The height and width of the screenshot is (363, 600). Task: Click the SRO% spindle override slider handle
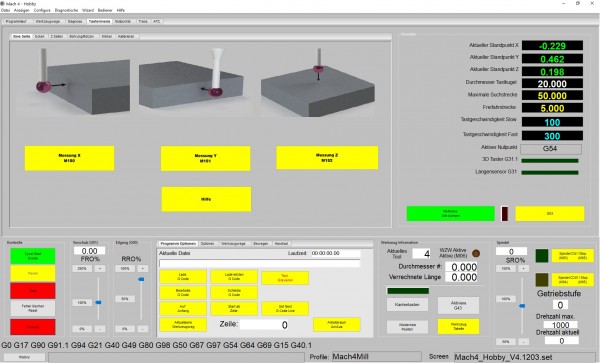pos(522,306)
